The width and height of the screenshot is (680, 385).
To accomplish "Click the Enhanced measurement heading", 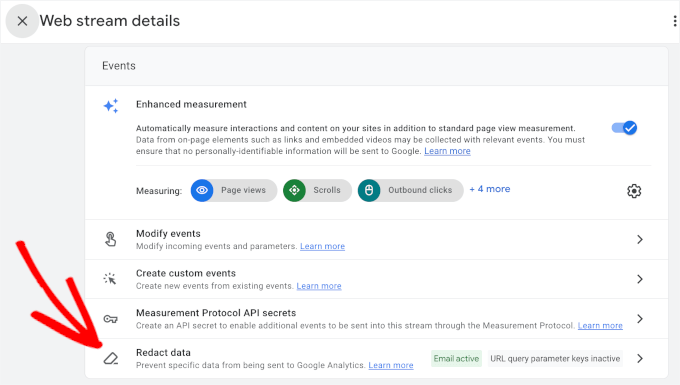I will tap(191, 104).
